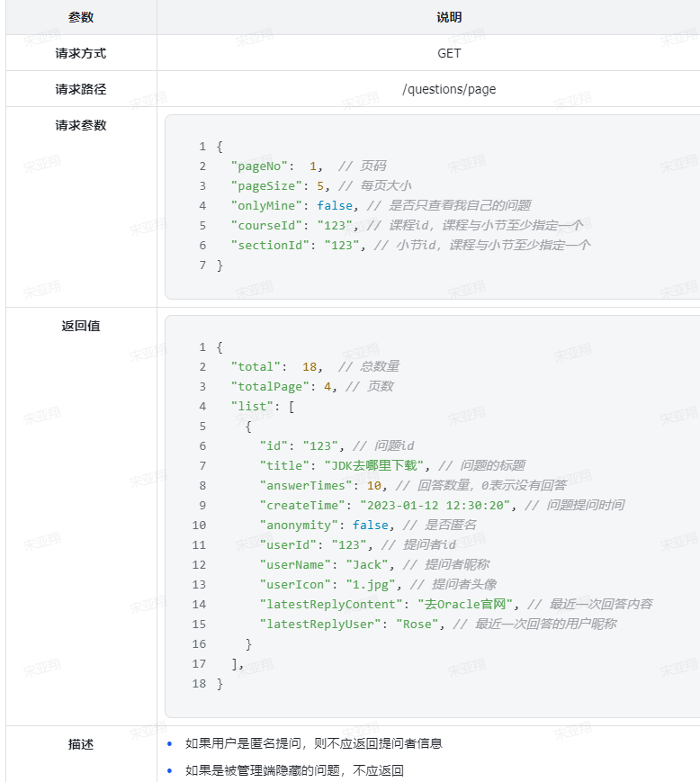Select the 请求参数 row label

[81, 125]
